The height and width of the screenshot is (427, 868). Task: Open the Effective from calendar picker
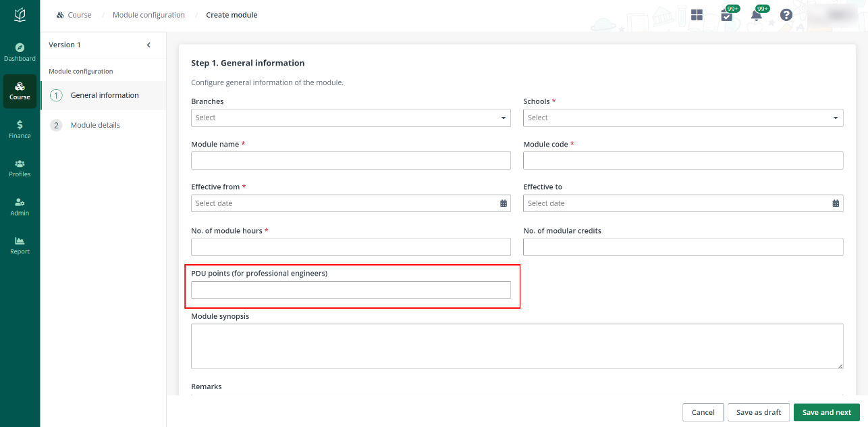pos(504,203)
